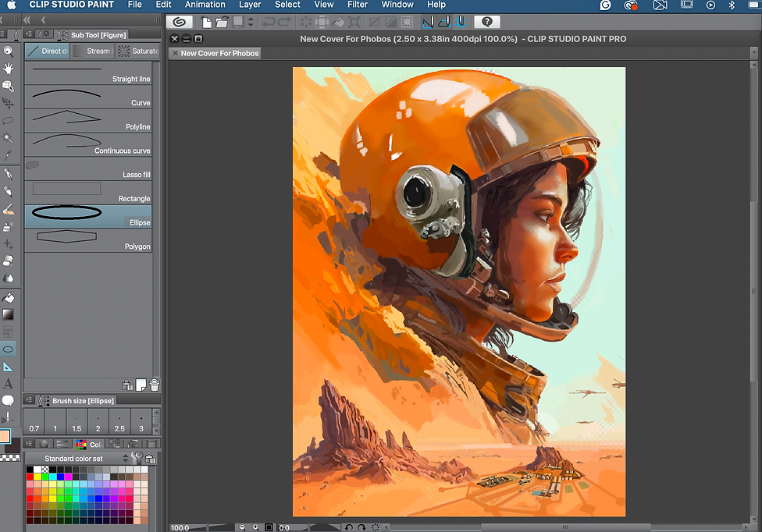Select the Pen tool

click(x=8, y=174)
